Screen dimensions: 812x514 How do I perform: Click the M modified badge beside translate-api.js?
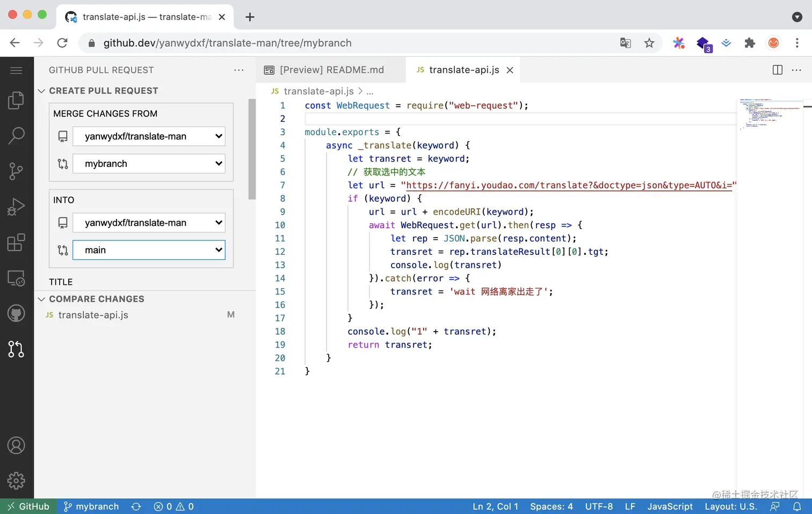click(x=231, y=315)
